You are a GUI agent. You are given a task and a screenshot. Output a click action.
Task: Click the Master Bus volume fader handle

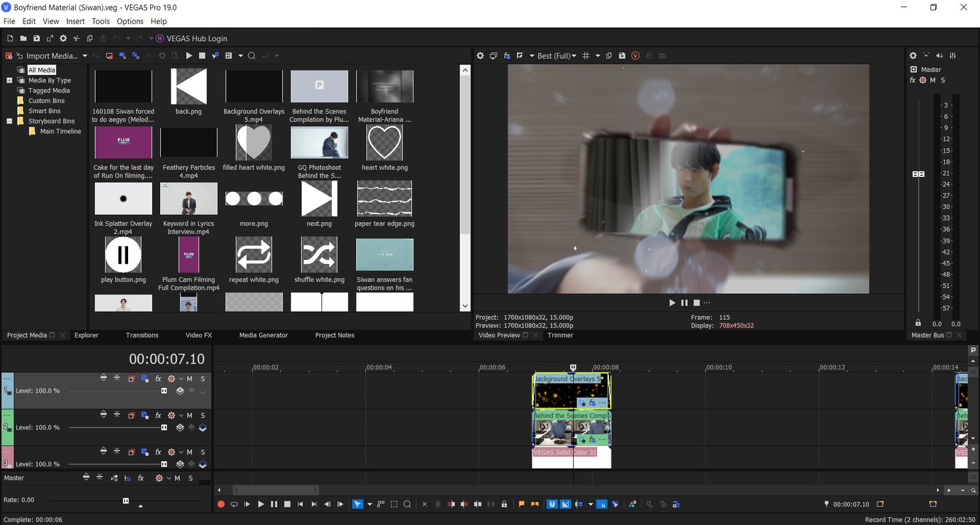click(x=918, y=174)
